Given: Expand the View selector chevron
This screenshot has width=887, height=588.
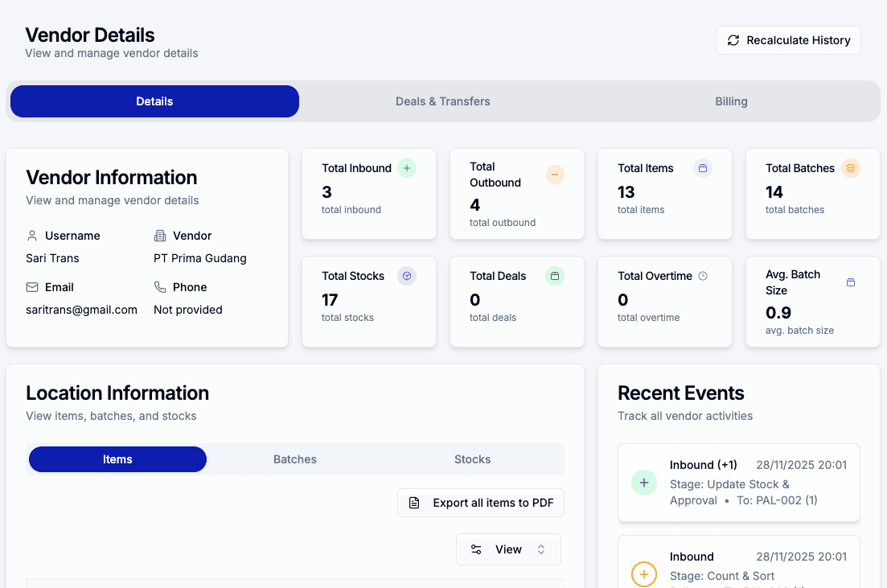Looking at the screenshot, I should coord(540,549).
